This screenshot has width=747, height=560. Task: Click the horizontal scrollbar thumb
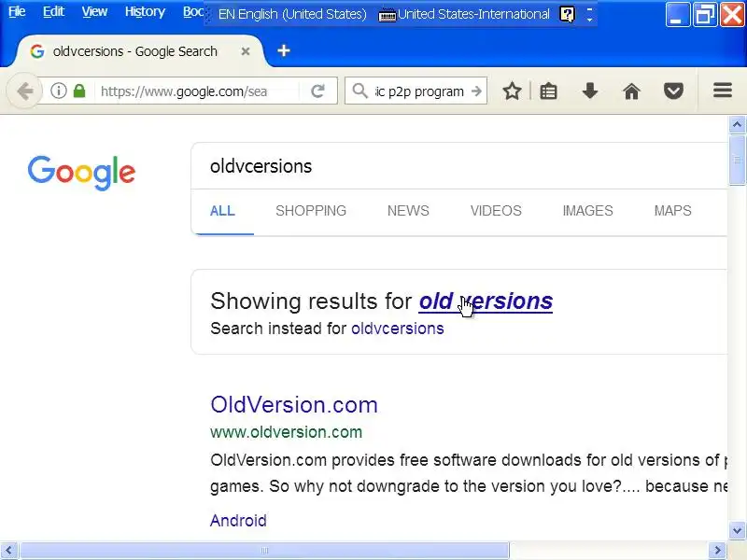point(264,551)
